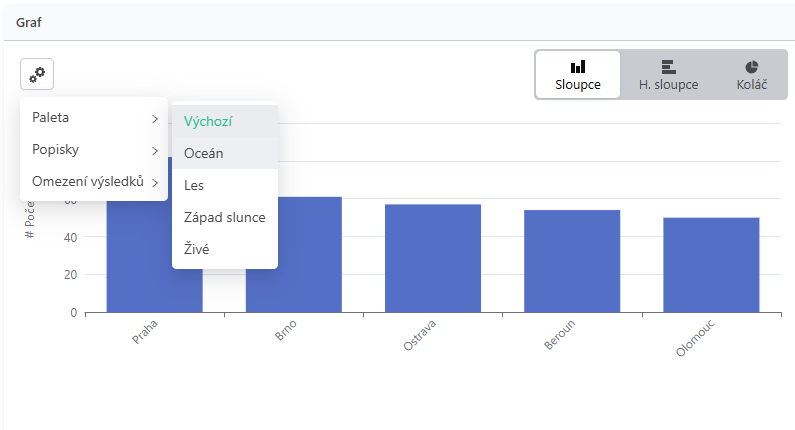Viewport: 795px width, 430px height.
Task: Click the Olomouc bar in chart
Action: click(x=711, y=265)
